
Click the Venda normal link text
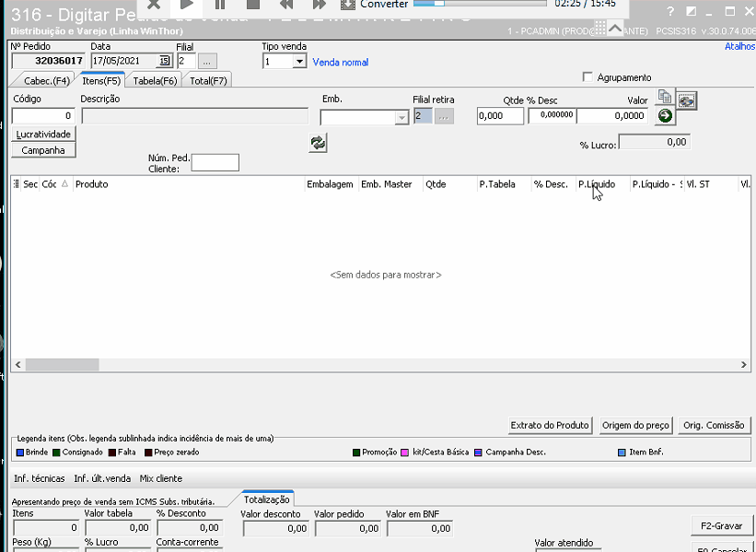(341, 63)
